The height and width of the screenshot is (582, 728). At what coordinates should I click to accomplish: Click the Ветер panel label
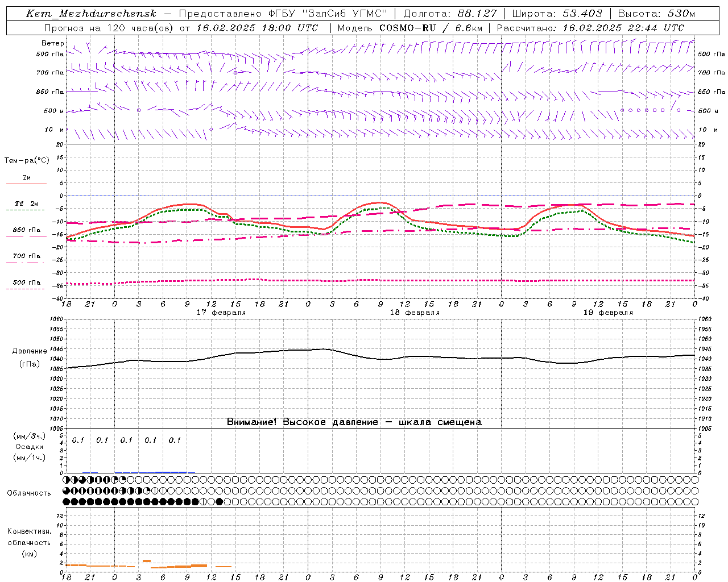coord(53,43)
